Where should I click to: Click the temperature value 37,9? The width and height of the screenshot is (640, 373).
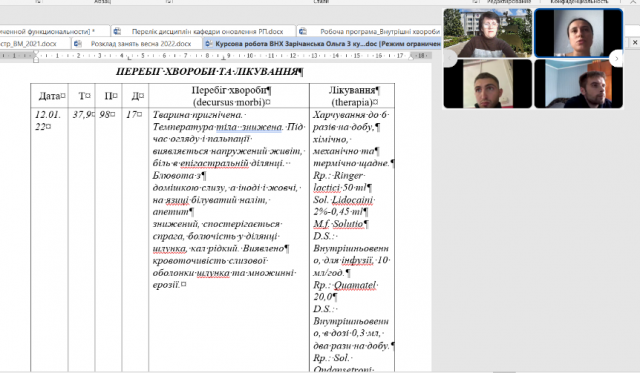[83, 115]
